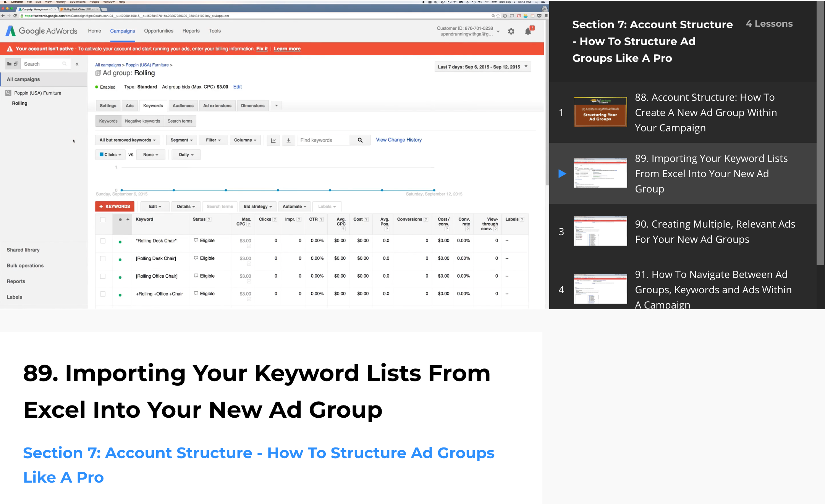Switch to the Ad extensions tab

pyautogui.click(x=217, y=106)
